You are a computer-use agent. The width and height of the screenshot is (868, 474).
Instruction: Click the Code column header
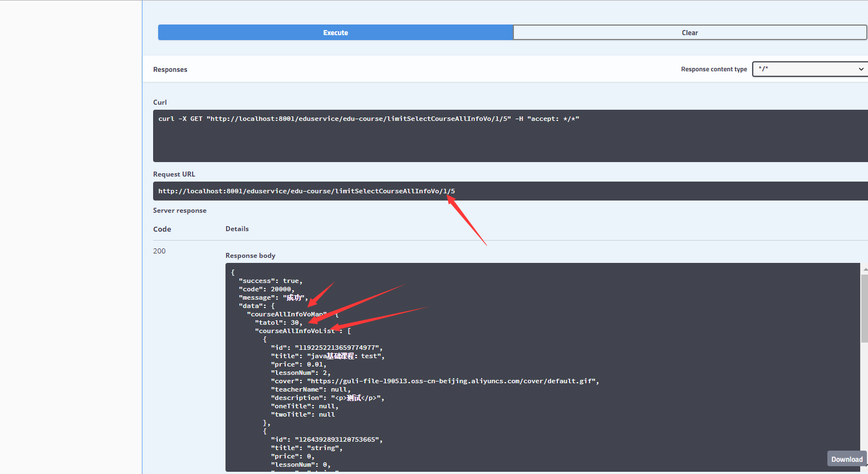pos(162,229)
